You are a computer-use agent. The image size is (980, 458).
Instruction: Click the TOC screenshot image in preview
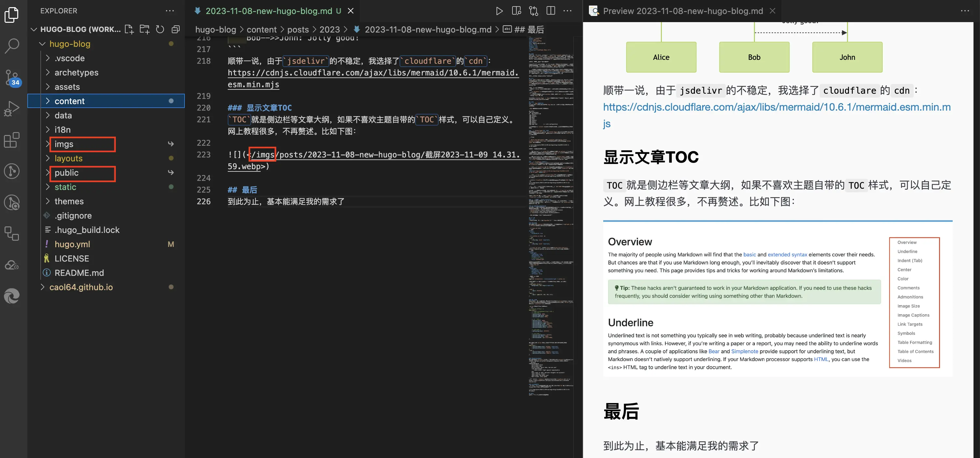(778, 299)
